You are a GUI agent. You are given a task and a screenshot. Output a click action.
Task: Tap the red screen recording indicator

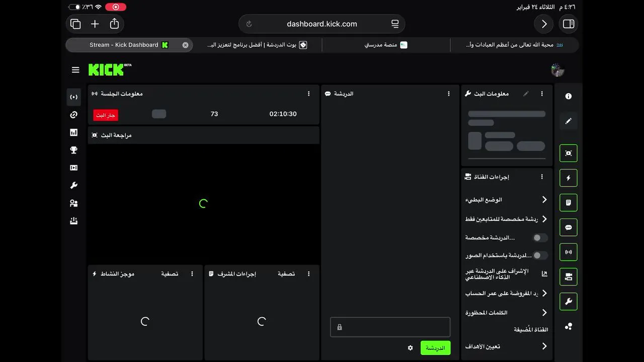116,7
